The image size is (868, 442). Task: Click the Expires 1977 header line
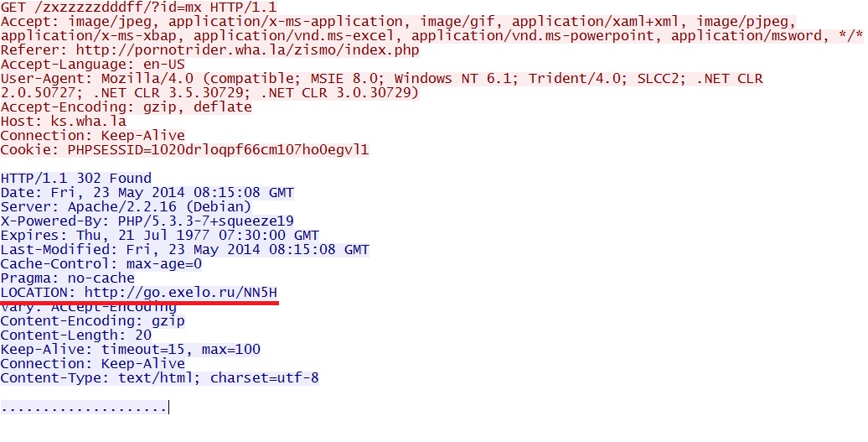(159, 235)
